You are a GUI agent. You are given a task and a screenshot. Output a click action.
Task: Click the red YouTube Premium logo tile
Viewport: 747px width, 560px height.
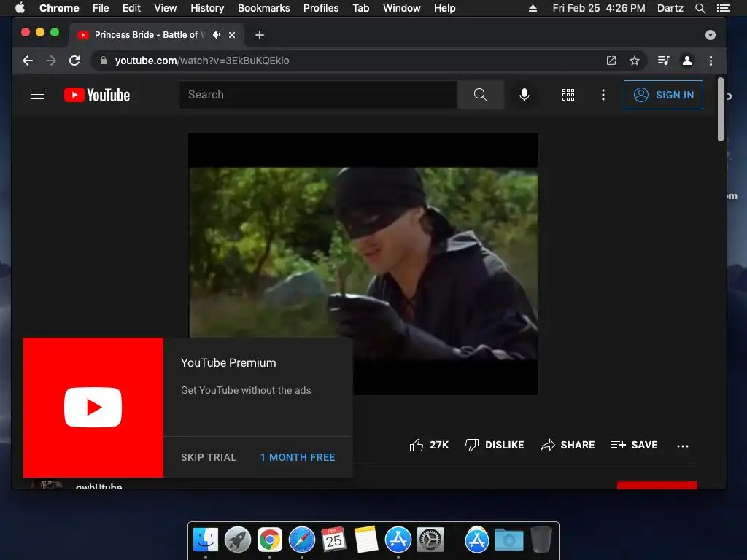[x=93, y=408]
